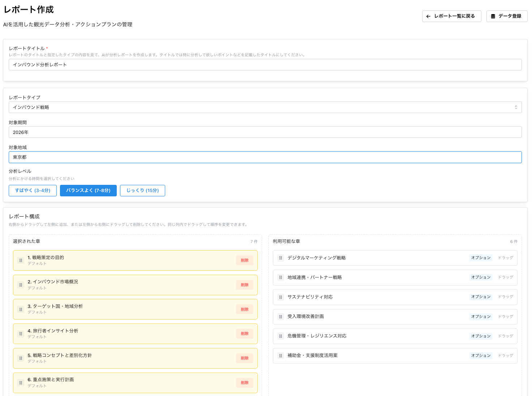Click drag handle icon for 危機管理・レジリエンス対応
This screenshot has height=396, width=532.
click(x=280, y=336)
